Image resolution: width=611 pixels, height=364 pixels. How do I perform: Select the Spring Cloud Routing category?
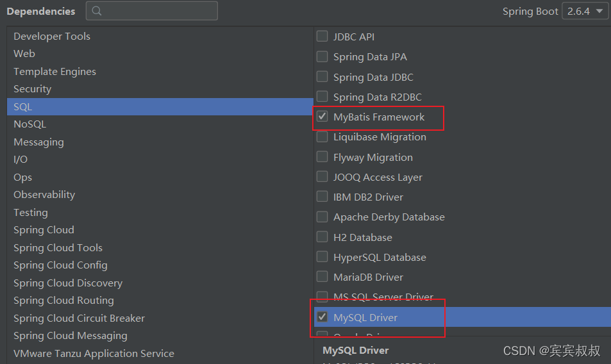pos(160,301)
